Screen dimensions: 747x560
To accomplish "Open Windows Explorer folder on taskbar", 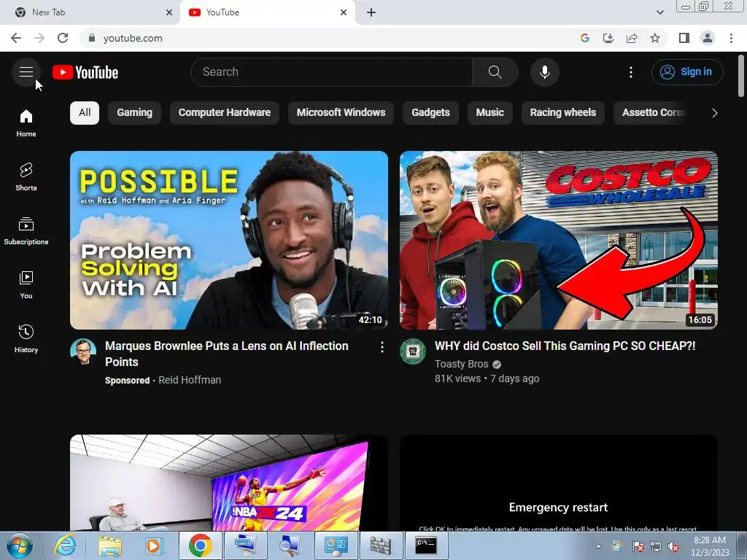I will [x=109, y=545].
